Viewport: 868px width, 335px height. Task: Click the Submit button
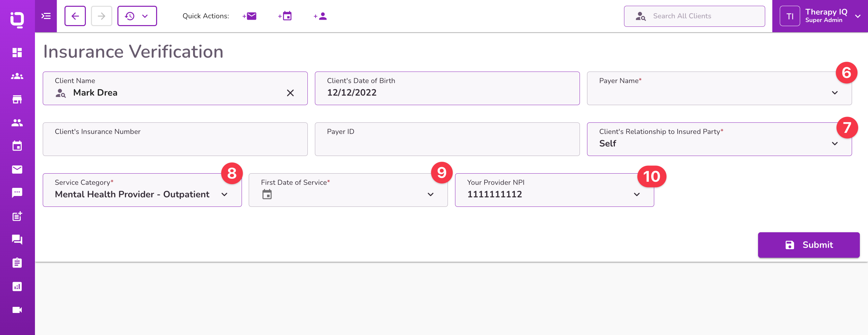pos(808,245)
